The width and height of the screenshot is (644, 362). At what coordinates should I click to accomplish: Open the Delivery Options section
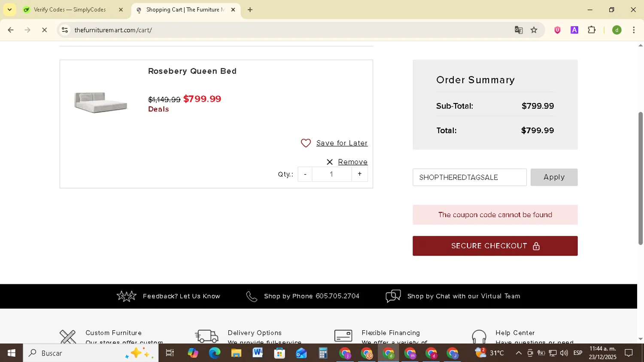(255, 333)
